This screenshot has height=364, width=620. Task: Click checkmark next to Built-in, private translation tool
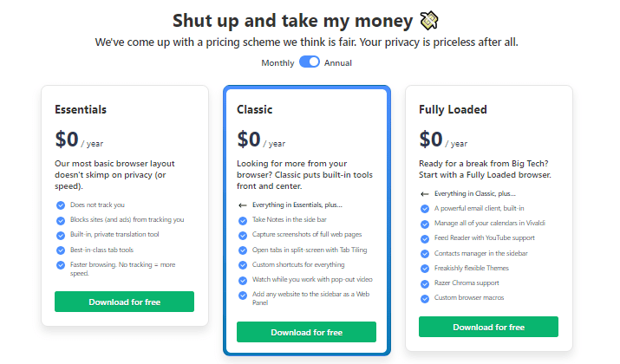click(61, 235)
